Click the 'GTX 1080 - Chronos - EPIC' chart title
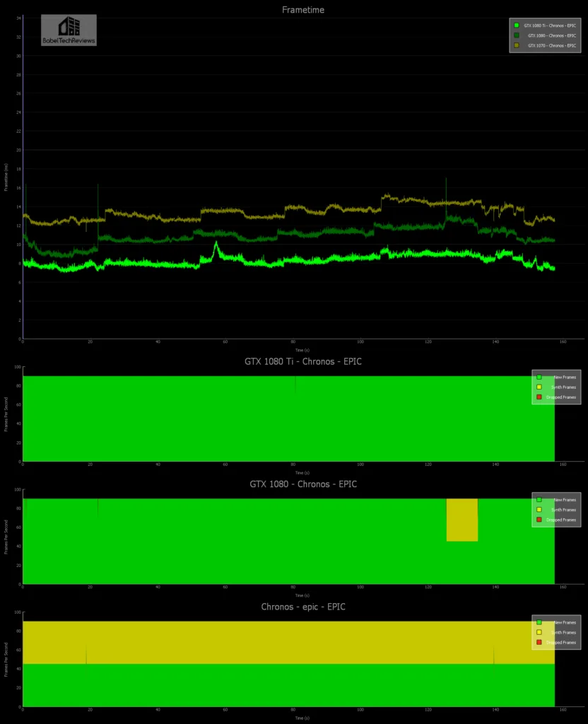Image resolution: width=588 pixels, height=724 pixels. point(303,484)
